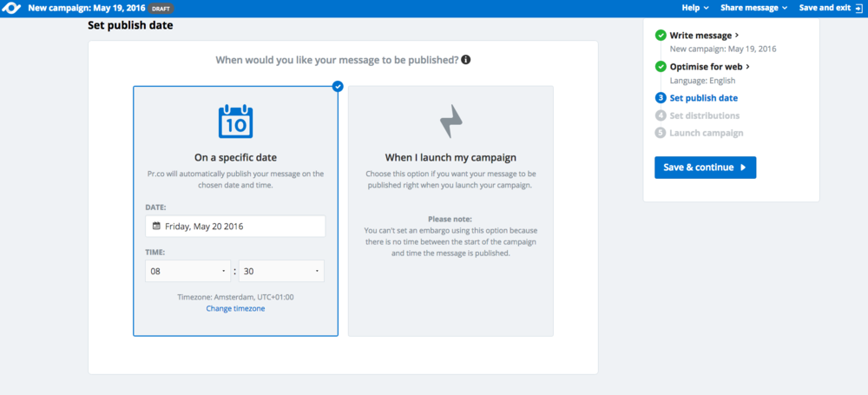
Task: Click the step 5 circle icon
Action: (x=661, y=133)
